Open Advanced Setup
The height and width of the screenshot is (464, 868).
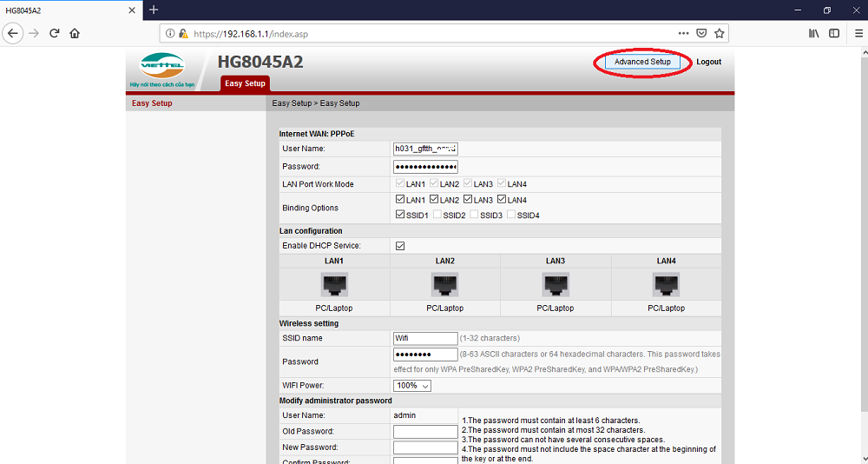coord(642,63)
